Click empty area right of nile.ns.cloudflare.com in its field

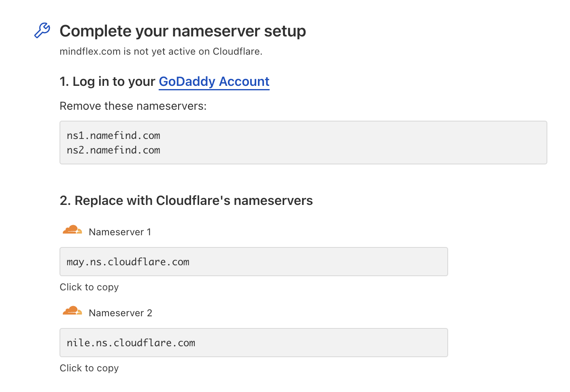pyautogui.click(x=321, y=343)
